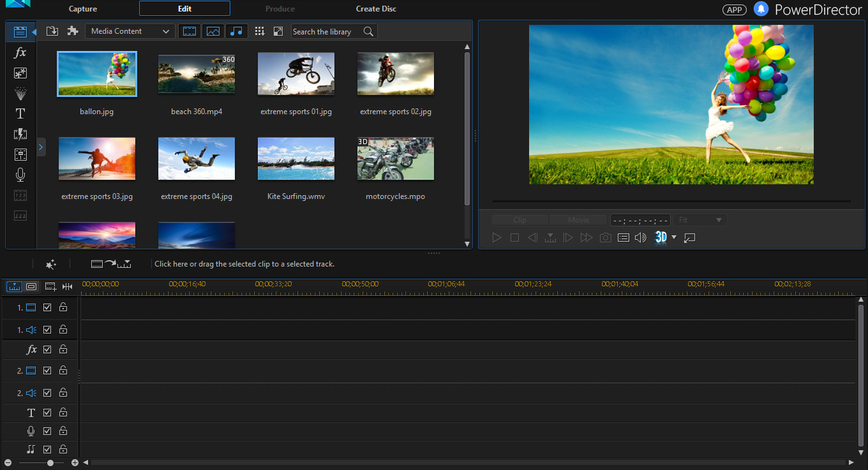Image resolution: width=868 pixels, height=470 pixels.
Task: Lock the music track
Action: point(63,449)
